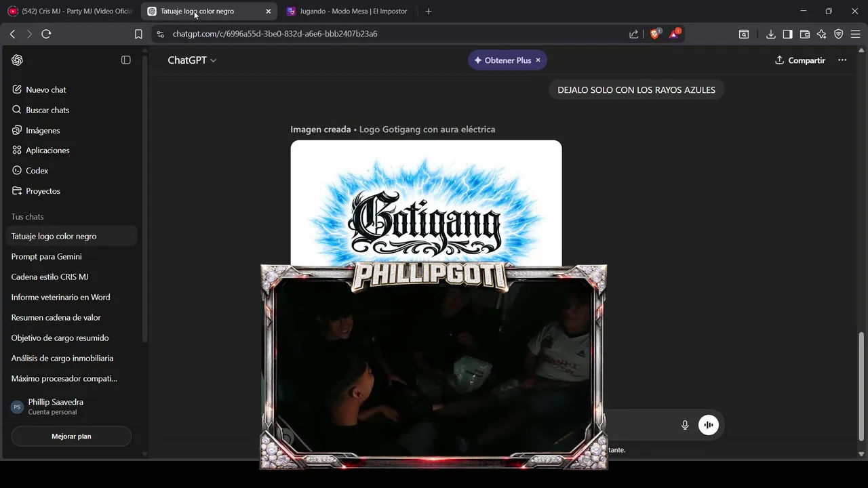Open the Informe veterinario en Word chat
The height and width of the screenshot is (488, 868).
click(71, 297)
